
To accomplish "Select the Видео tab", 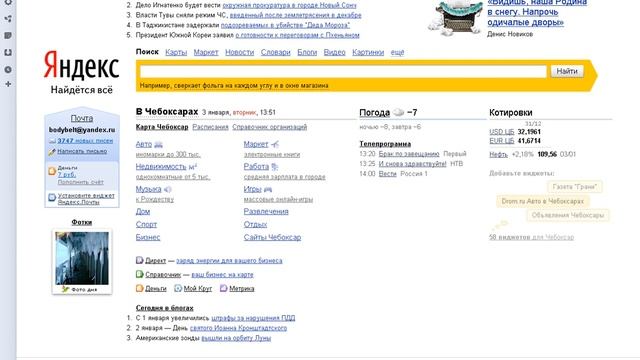I will point(334,52).
